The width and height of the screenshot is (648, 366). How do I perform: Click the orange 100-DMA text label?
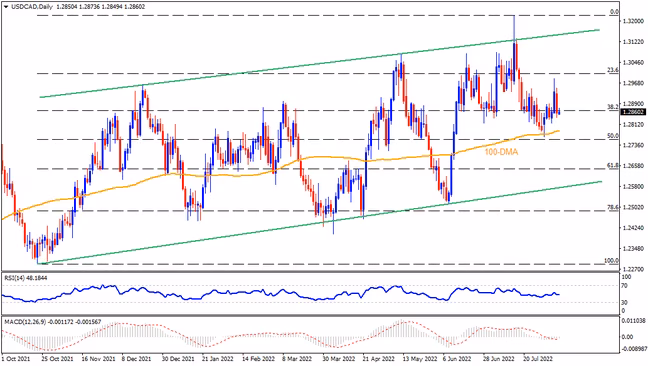(x=501, y=152)
